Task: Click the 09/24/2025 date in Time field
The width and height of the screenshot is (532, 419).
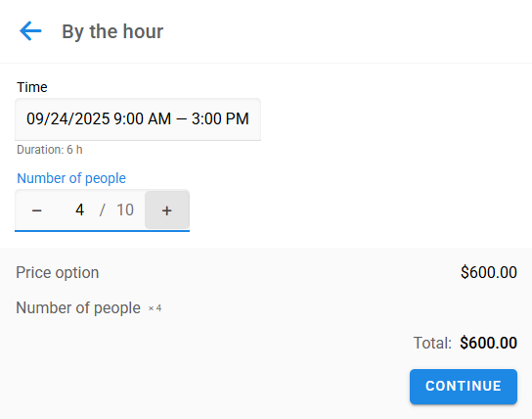Action: 68,118
